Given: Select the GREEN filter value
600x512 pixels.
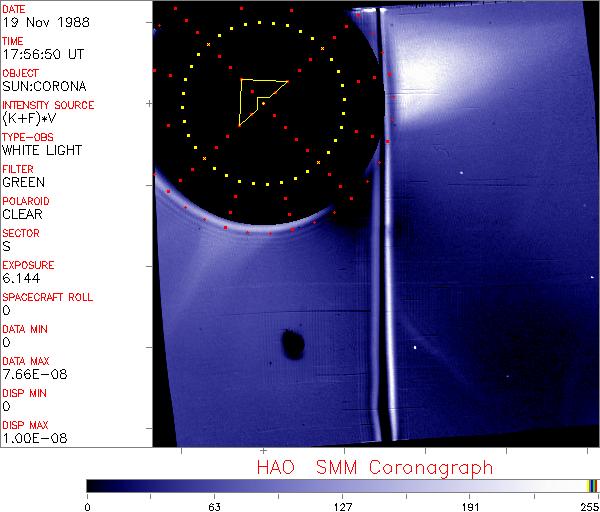Looking at the screenshot, I should point(23,182).
